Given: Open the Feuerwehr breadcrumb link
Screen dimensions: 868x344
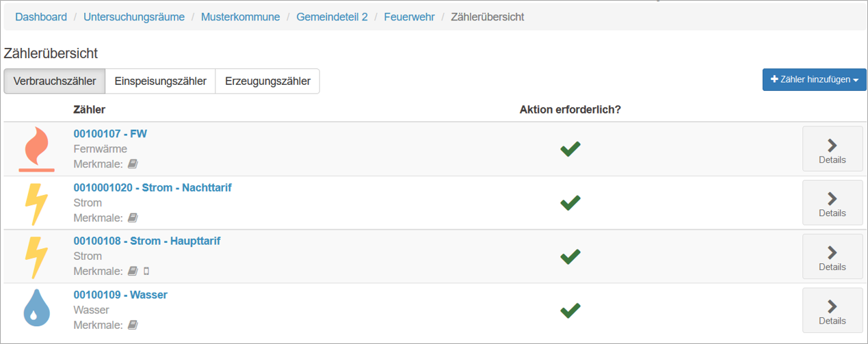Looking at the screenshot, I should [x=409, y=16].
